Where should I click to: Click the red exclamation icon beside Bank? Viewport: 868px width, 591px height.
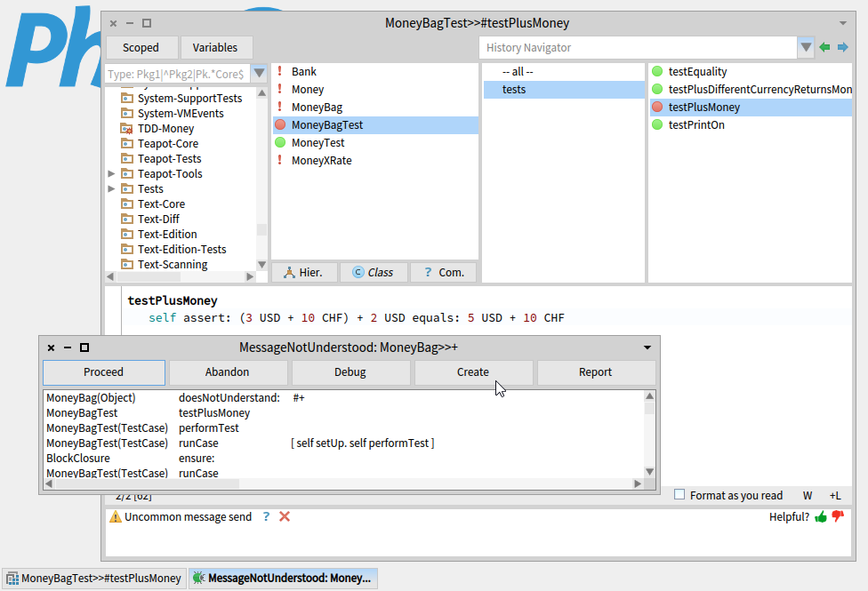pyautogui.click(x=280, y=71)
